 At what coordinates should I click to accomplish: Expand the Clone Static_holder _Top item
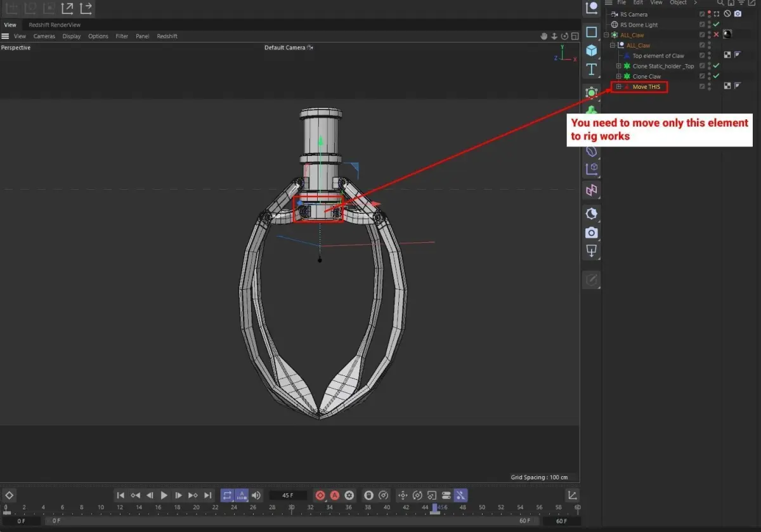(619, 66)
